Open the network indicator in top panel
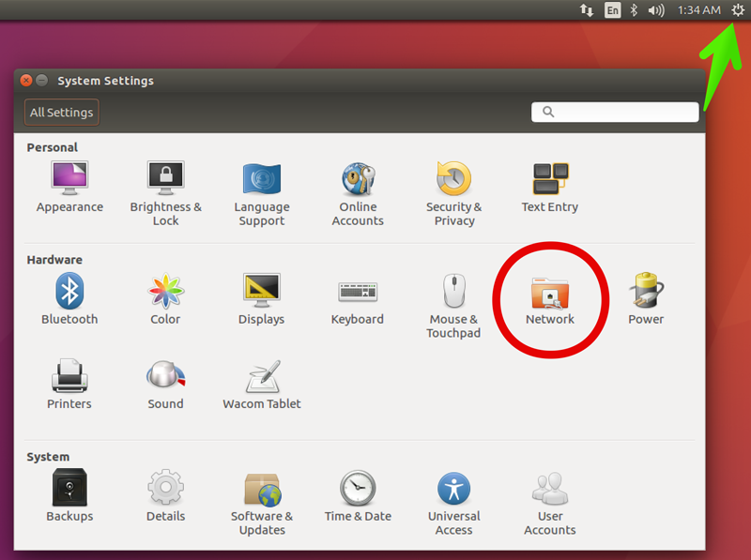Image resolution: width=751 pixels, height=560 pixels. click(x=587, y=10)
